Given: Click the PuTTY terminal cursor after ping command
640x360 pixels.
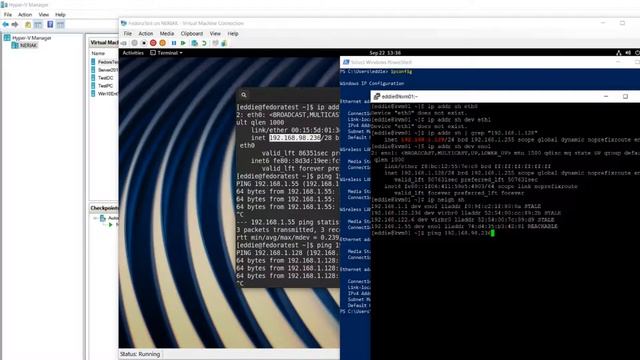Looking at the screenshot, I should (493, 233).
